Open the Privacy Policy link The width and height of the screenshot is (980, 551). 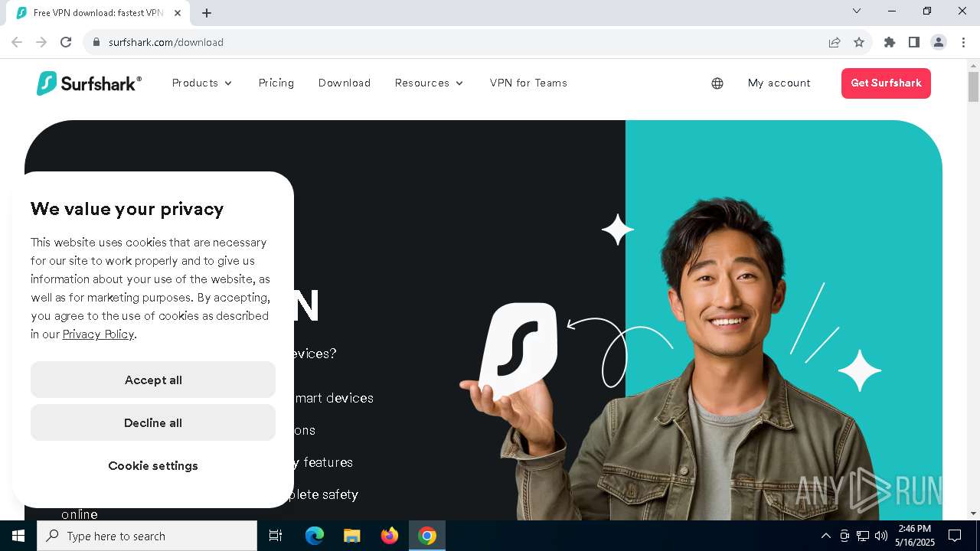[98, 334]
